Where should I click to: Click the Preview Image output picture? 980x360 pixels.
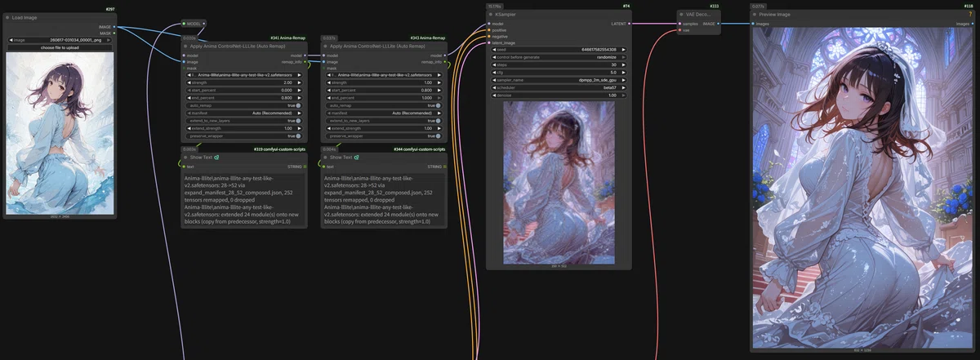click(862, 187)
